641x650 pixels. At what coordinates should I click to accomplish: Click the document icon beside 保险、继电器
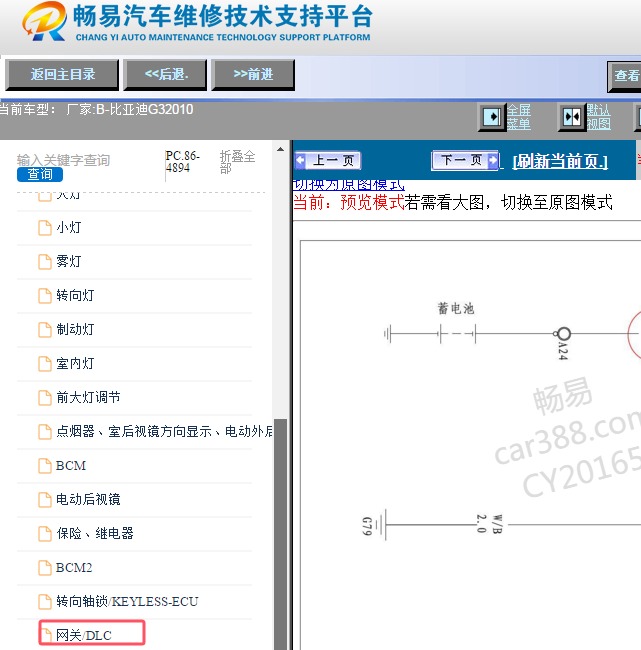coord(45,534)
